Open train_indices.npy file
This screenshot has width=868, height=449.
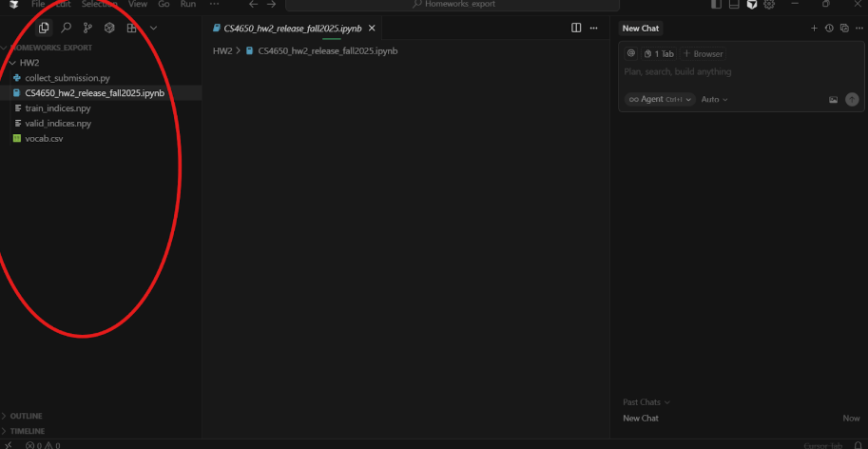tap(58, 107)
